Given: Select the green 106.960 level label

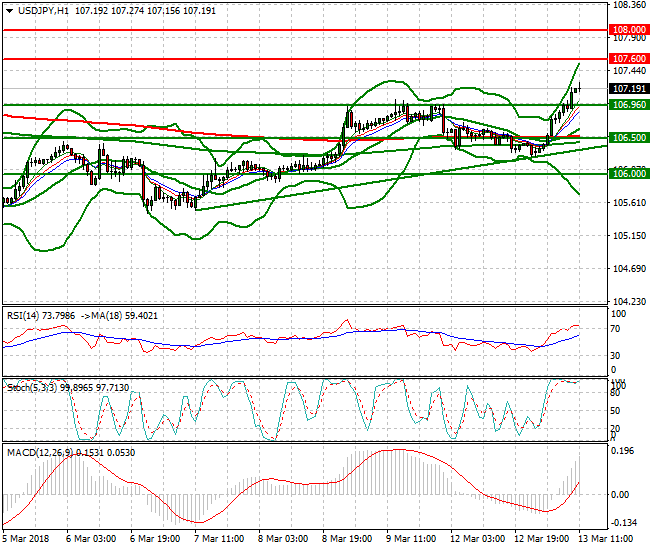Looking at the screenshot, I should tap(629, 104).
